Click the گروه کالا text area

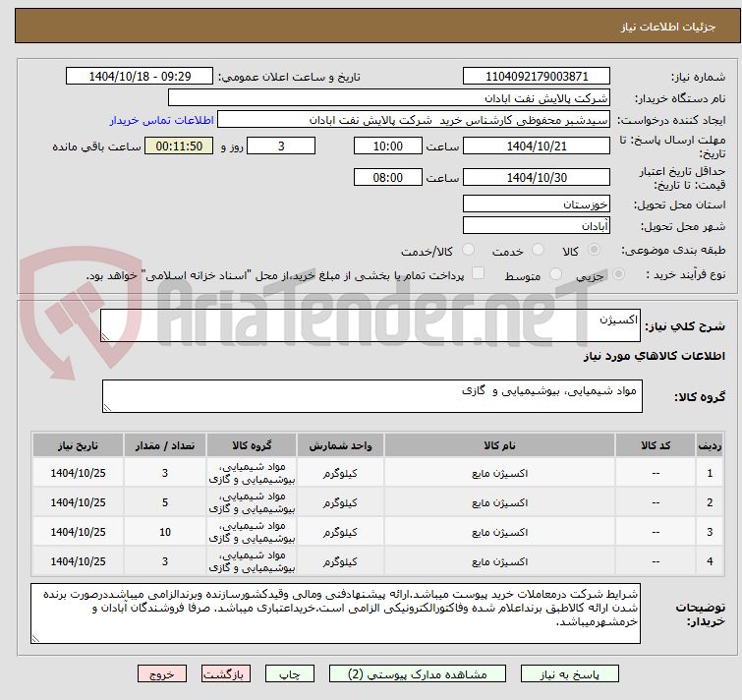click(371, 396)
